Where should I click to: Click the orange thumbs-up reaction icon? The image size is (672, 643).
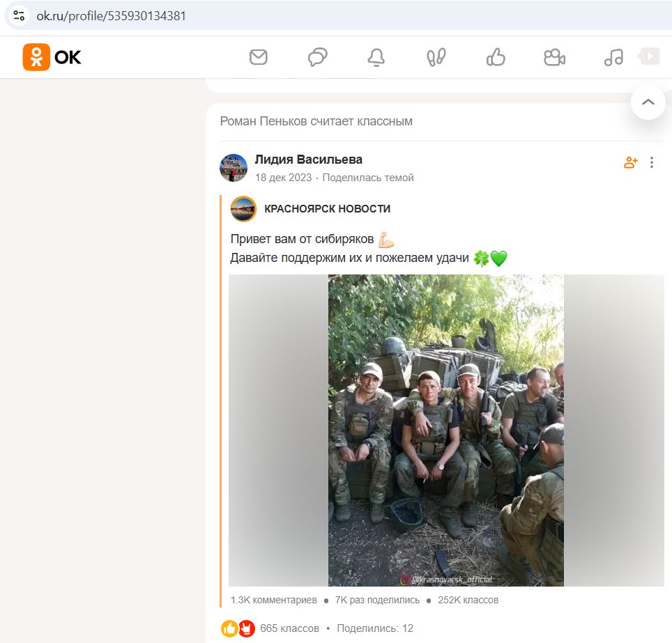pyautogui.click(x=229, y=628)
